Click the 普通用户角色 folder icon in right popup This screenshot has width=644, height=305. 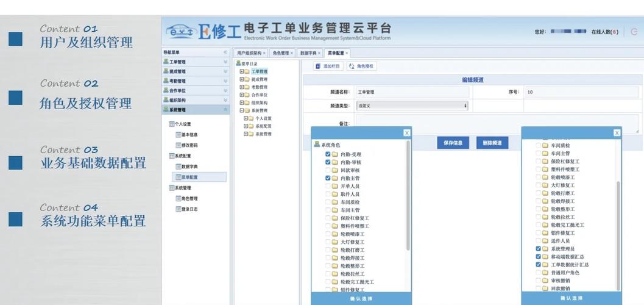pyautogui.click(x=545, y=273)
